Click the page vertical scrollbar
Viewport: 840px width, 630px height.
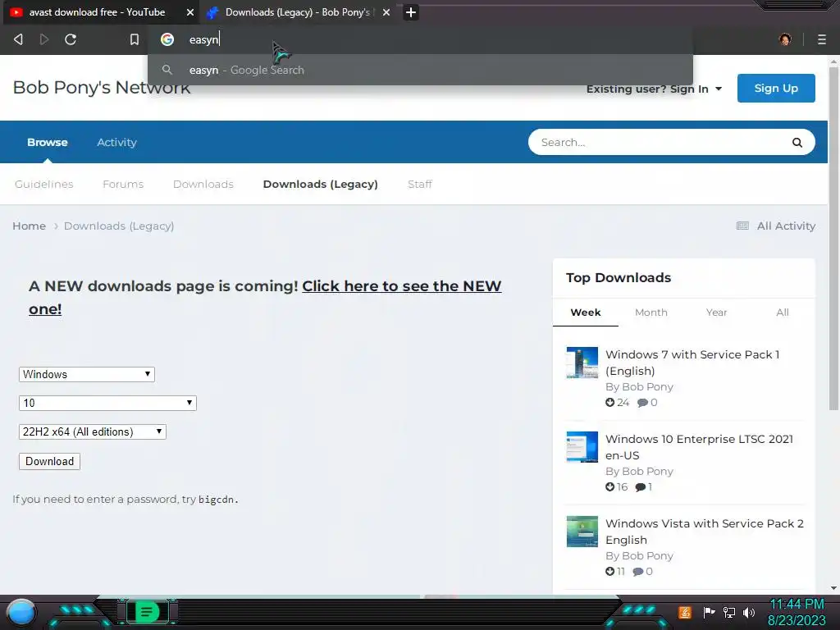[x=833, y=239]
